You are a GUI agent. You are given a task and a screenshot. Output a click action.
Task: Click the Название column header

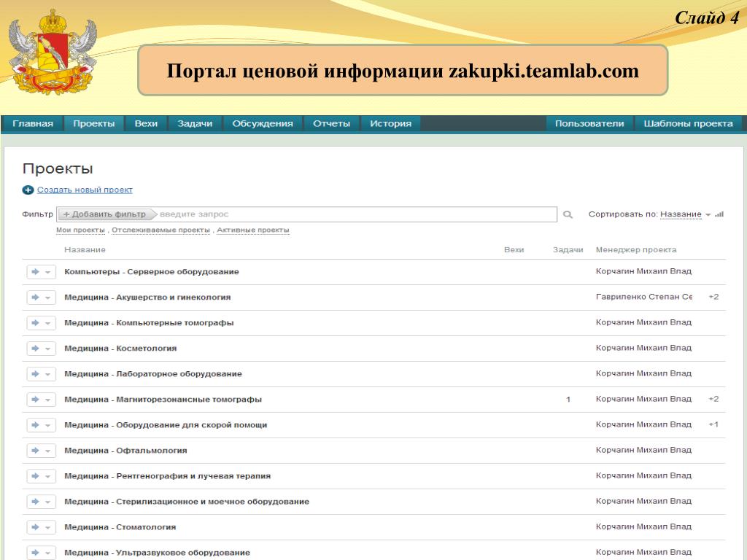[85, 249]
